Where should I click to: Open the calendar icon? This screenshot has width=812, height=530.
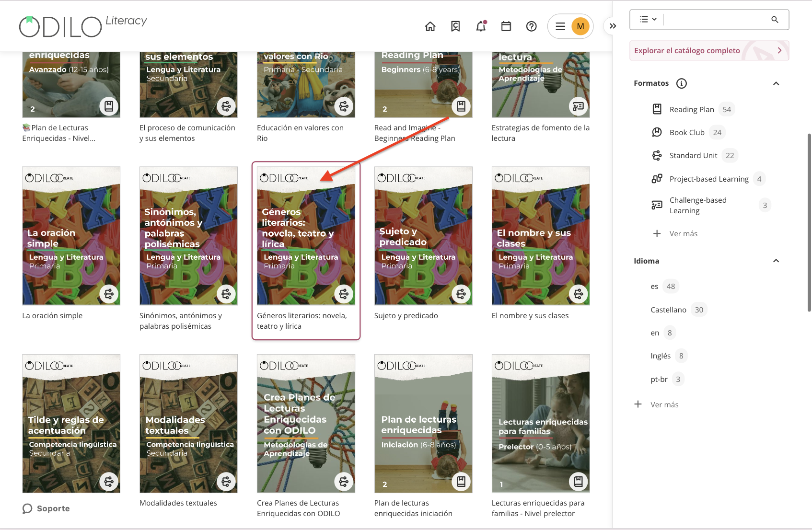click(x=506, y=26)
